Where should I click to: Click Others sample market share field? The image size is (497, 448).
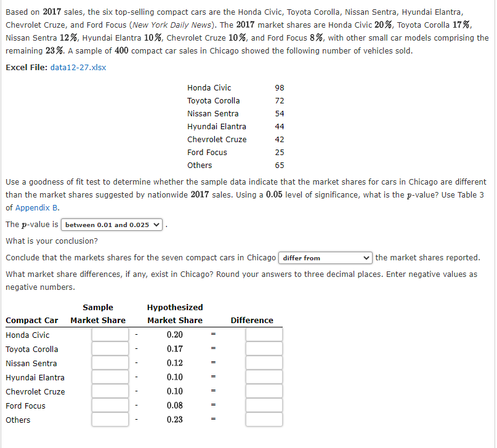[x=110, y=420]
